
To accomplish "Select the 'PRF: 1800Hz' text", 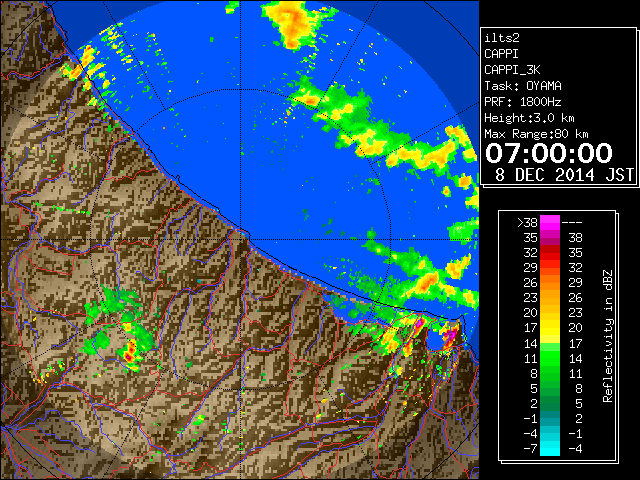I will 523,102.
